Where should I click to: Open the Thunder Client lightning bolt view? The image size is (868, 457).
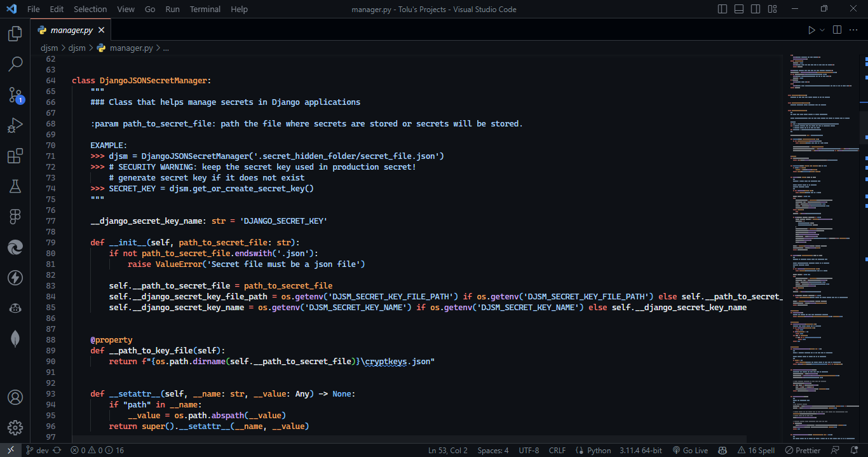(x=15, y=278)
